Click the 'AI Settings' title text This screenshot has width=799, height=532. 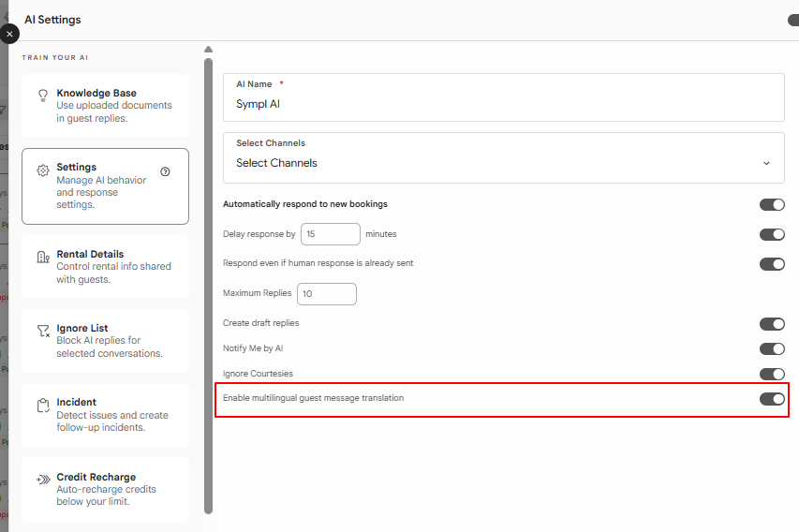(53, 20)
